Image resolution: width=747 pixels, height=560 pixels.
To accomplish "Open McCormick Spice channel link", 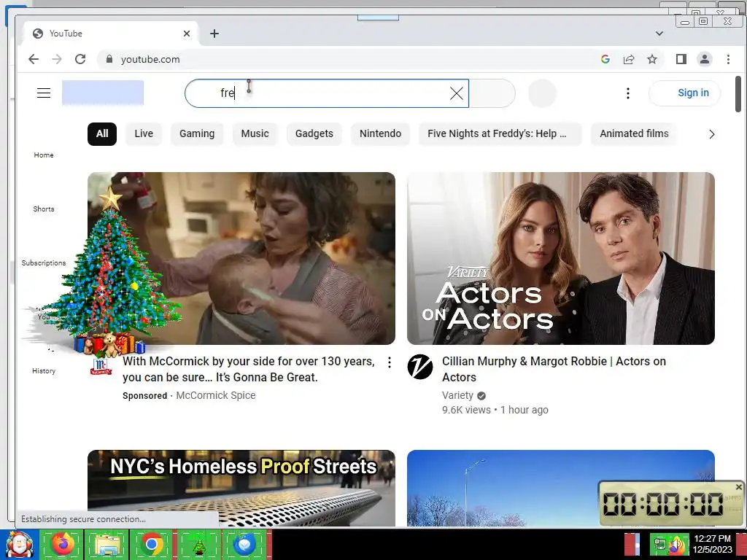I will (x=216, y=396).
